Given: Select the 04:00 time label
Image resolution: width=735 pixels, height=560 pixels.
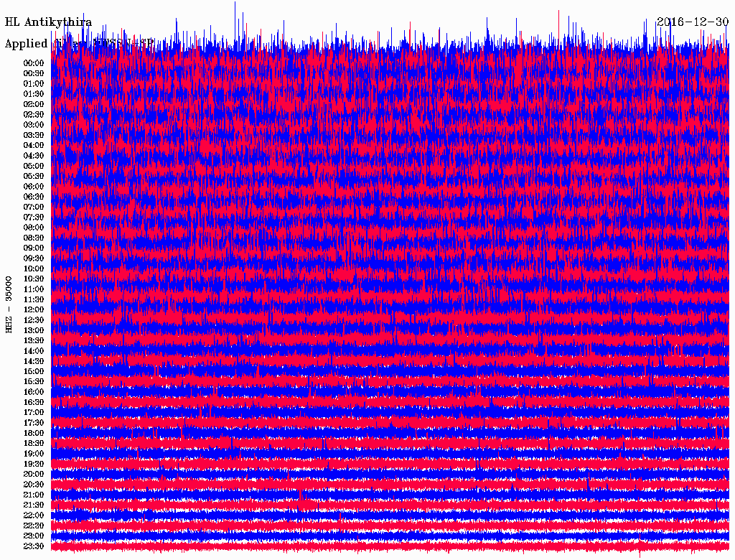Looking at the screenshot, I should tap(33, 146).
